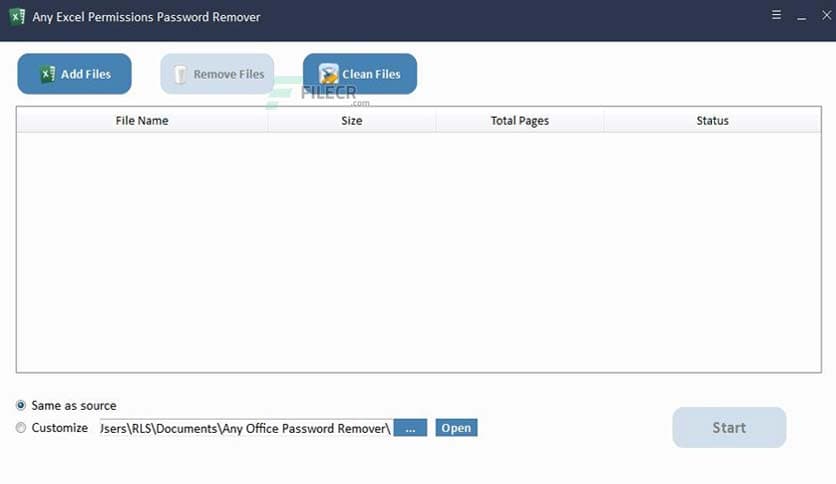Click the Total Pages column header

click(520, 120)
